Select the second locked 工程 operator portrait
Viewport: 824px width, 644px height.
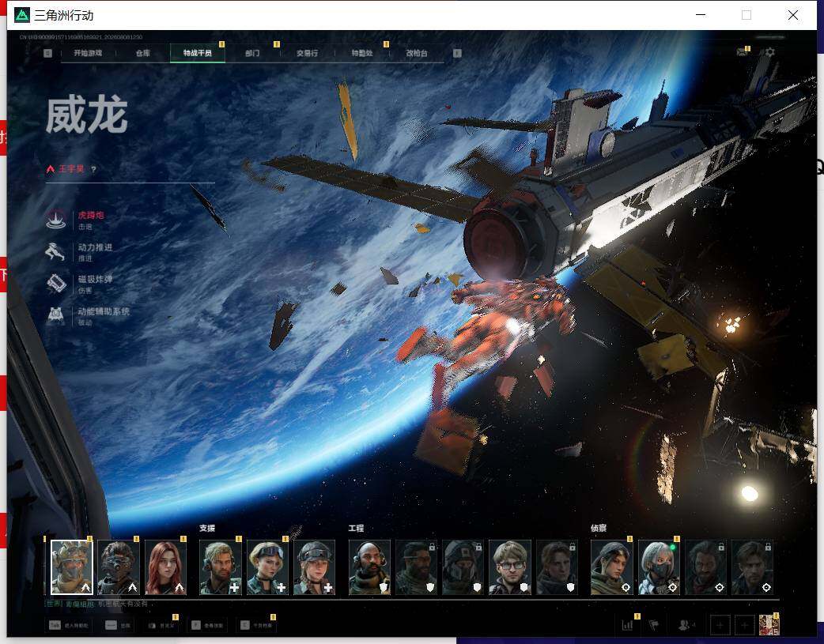point(417,567)
